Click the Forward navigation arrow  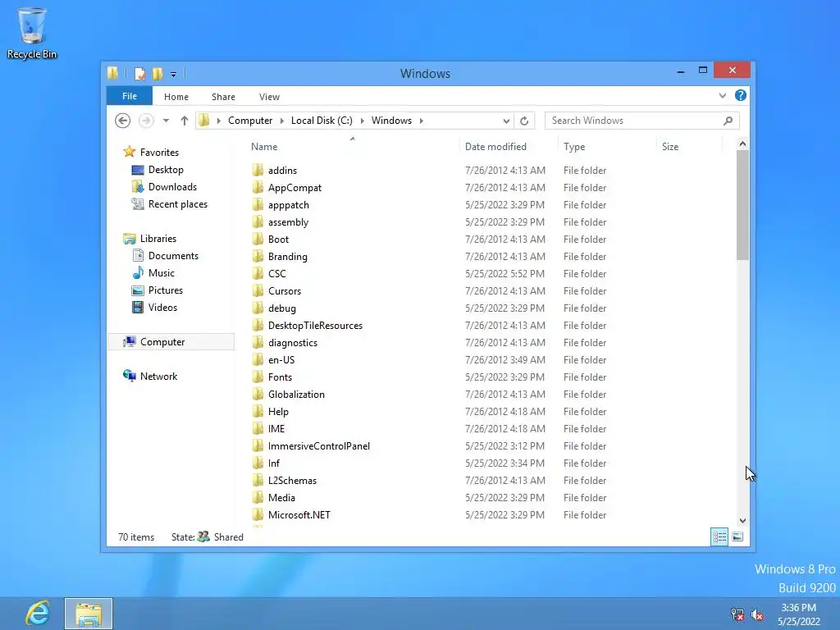(x=146, y=121)
